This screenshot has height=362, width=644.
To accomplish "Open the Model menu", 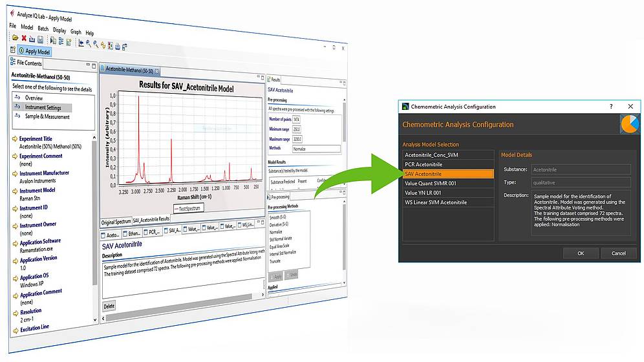I will [27, 28].
